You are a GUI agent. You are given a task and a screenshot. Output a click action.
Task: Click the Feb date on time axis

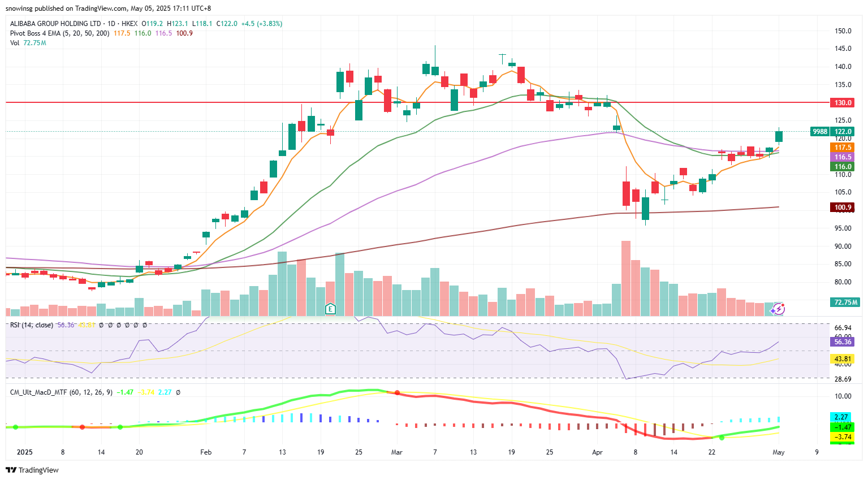click(206, 452)
